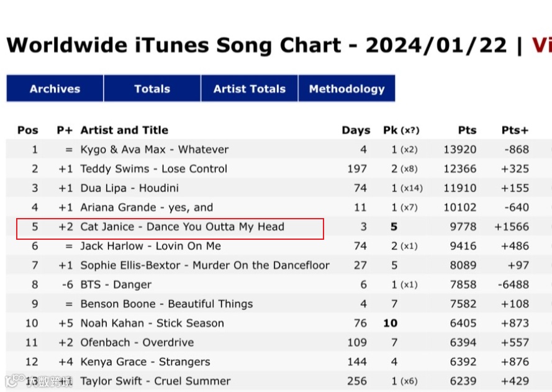Viewport: 552px width, 392px height.
Task: Click the Pts+ column header
Action: tap(515, 130)
